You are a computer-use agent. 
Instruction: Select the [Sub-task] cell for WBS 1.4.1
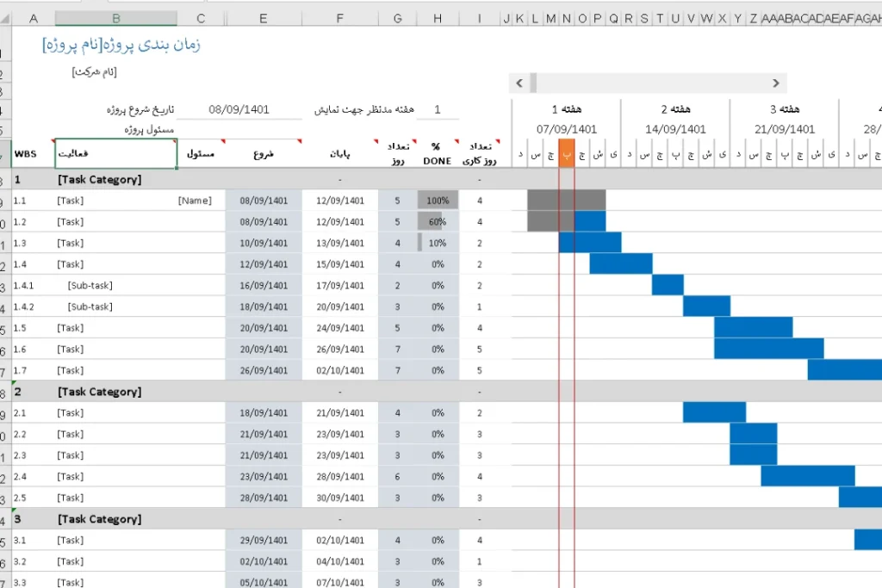(90, 286)
